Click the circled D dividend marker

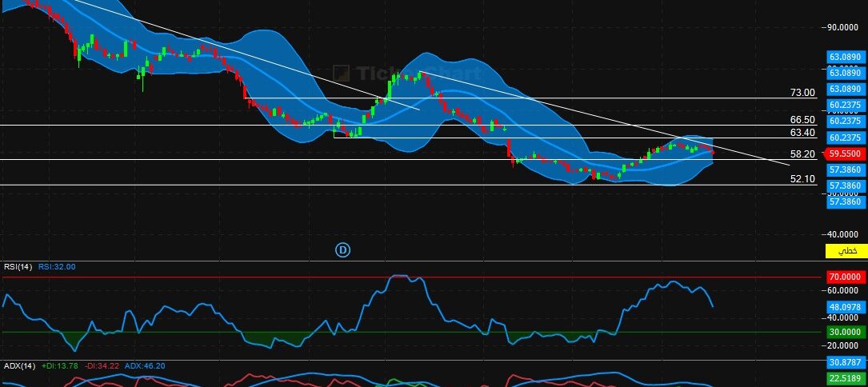342,250
